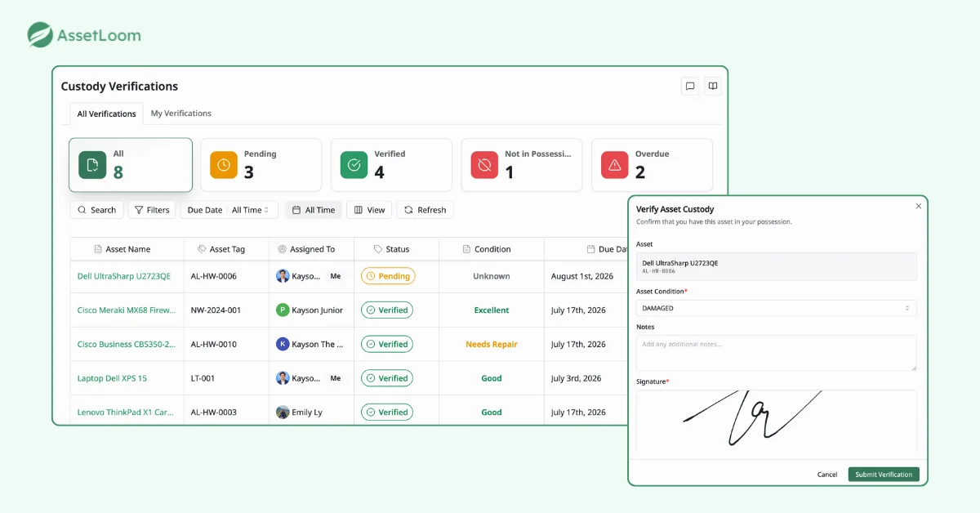980x513 pixels.
Task: Click the Submit Verification button
Action: 884,475
